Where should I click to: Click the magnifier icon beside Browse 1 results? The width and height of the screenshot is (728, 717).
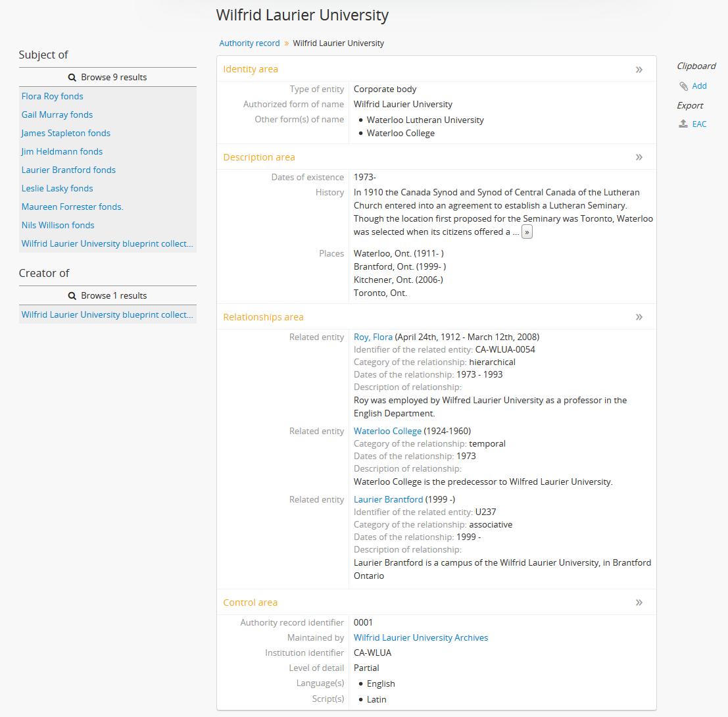72,295
